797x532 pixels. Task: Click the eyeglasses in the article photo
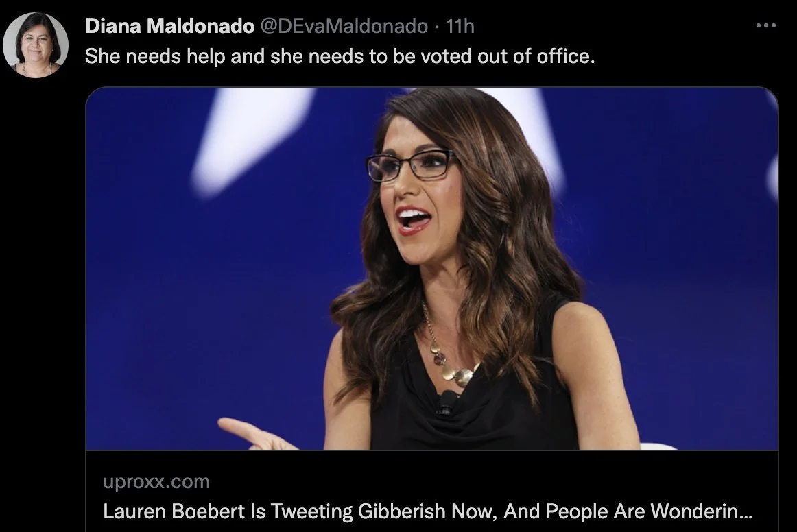[411, 165]
